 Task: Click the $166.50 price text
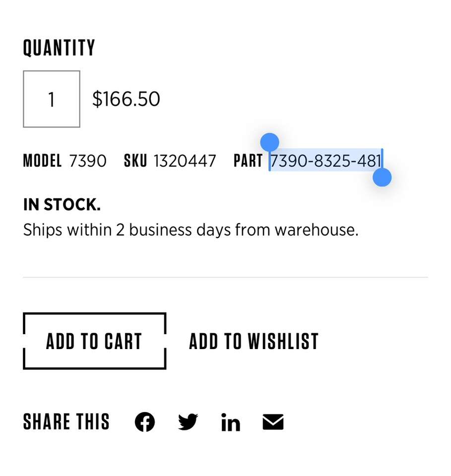(126, 99)
